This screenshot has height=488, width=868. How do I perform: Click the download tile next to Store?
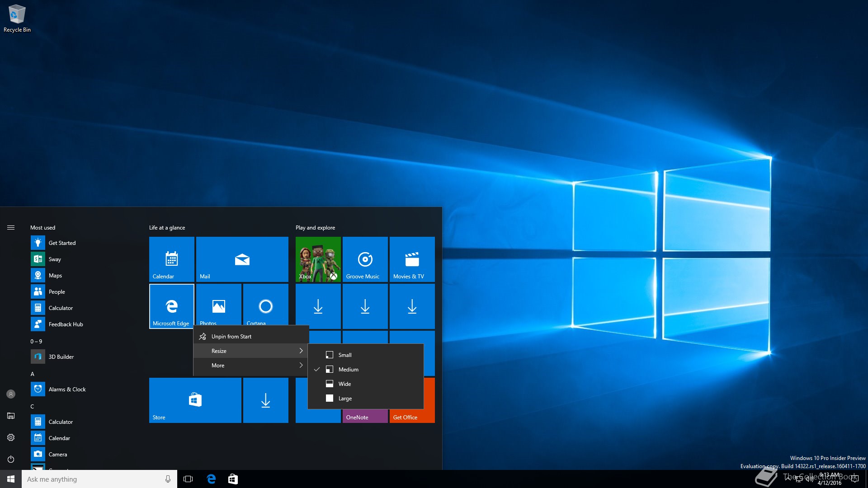click(x=266, y=400)
